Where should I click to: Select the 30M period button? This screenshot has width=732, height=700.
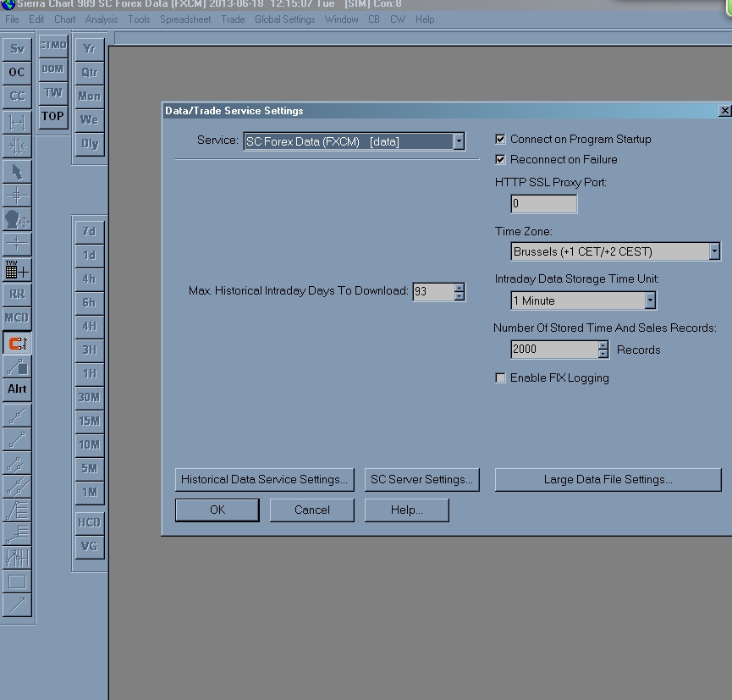(x=90, y=398)
